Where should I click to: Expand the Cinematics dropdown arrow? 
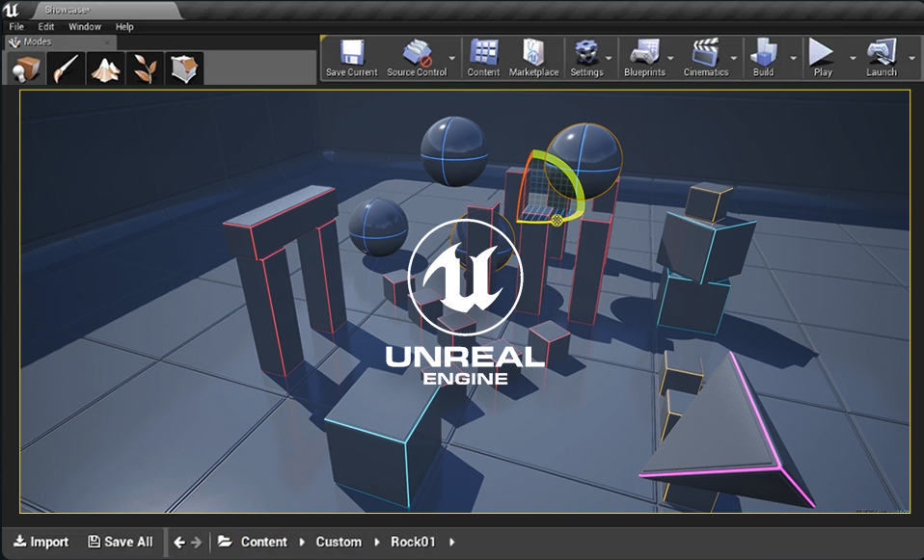click(x=734, y=58)
